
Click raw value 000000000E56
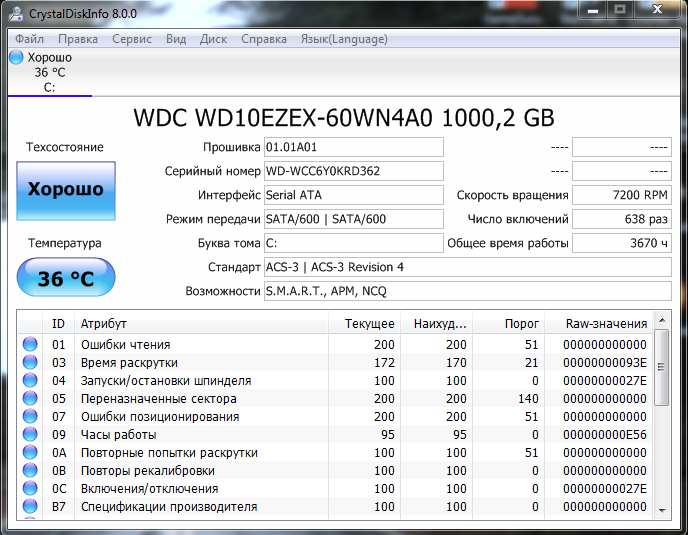[x=605, y=434]
